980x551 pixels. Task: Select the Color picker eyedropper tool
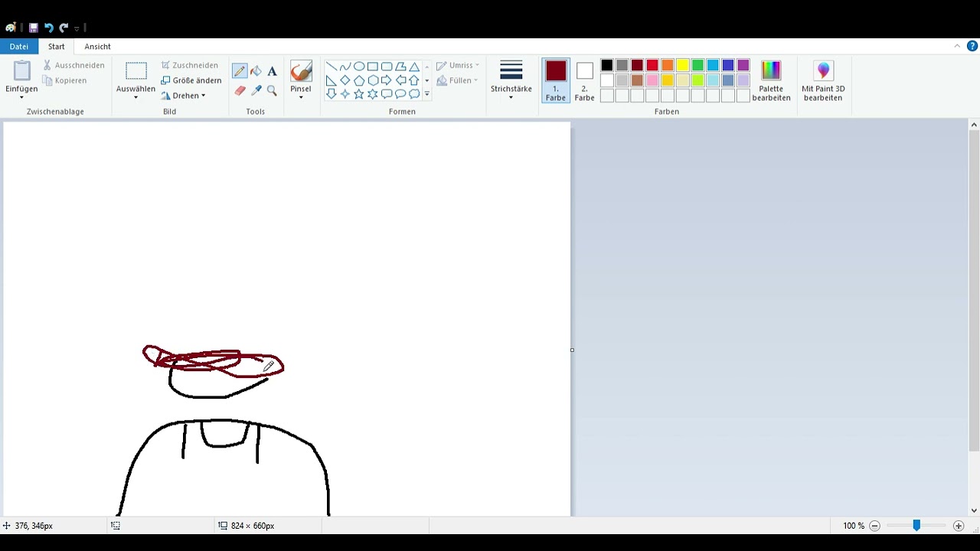click(x=256, y=90)
